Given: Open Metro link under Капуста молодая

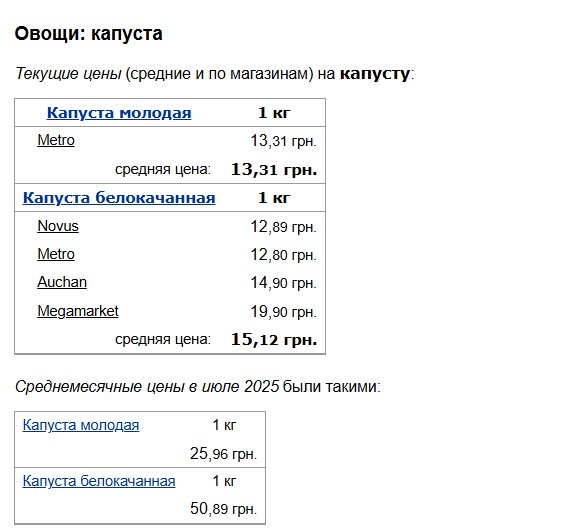Looking at the screenshot, I should coord(56,140).
